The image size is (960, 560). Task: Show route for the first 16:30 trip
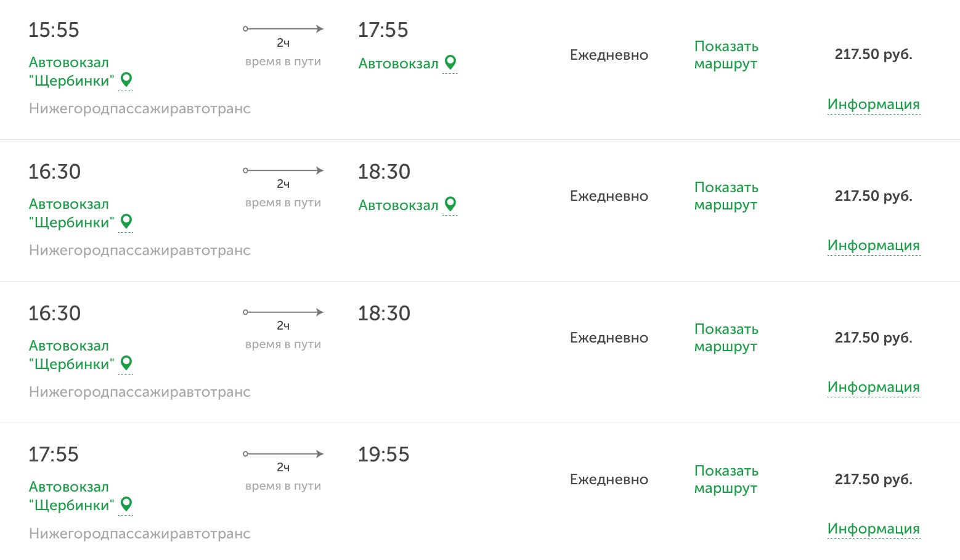tap(726, 196)
